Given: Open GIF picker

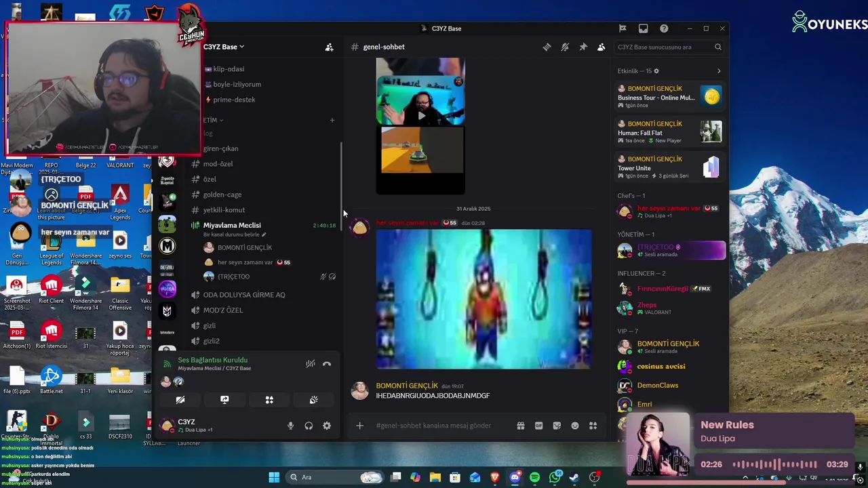Looking at the screenshot, I should (538, 426).
